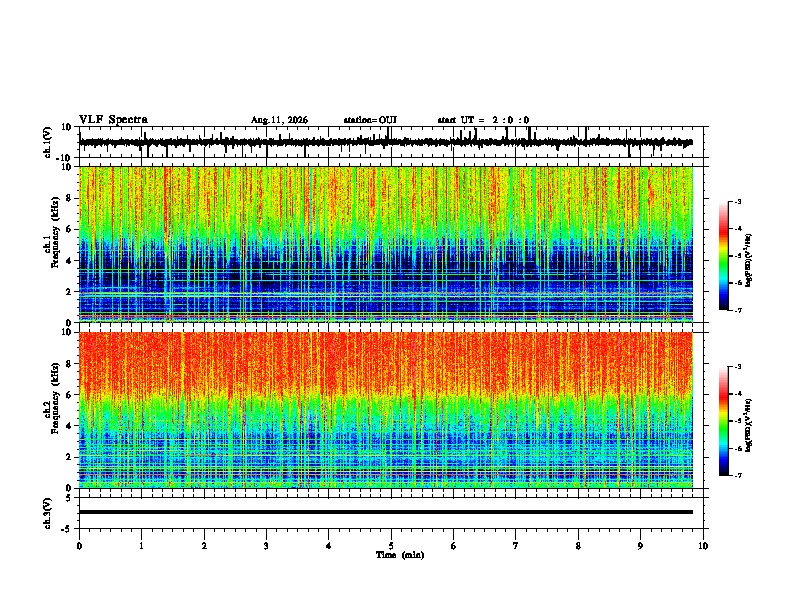
Task: Click the 9 minute tick label
Action: [640, 546]
